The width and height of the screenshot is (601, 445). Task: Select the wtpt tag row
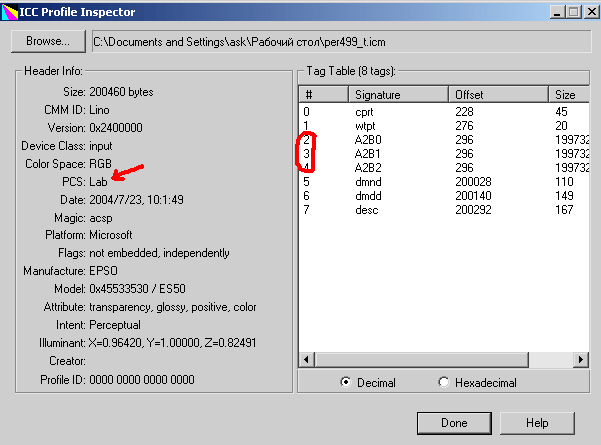coord(444,126)
